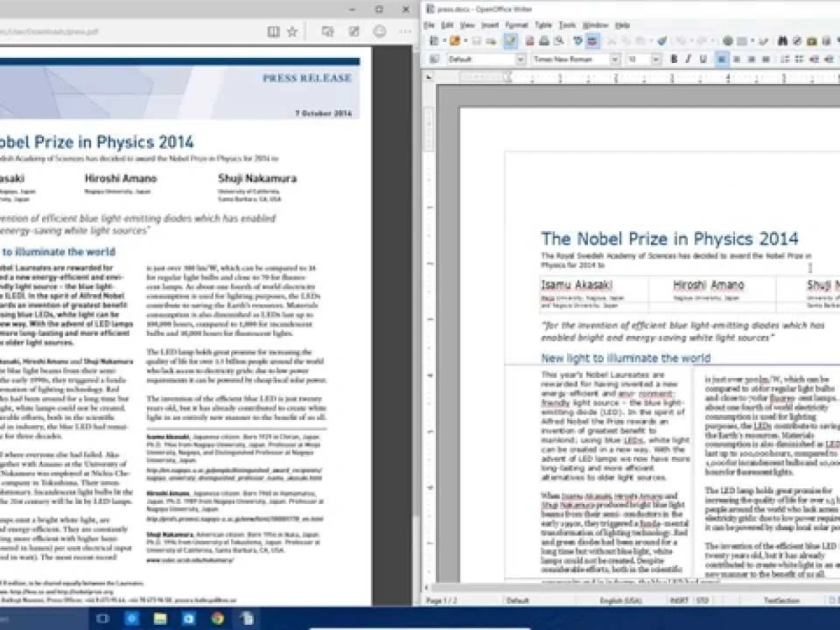
Task: Select Align Left in Writer toolbar
Action: [x=722, y=59]
